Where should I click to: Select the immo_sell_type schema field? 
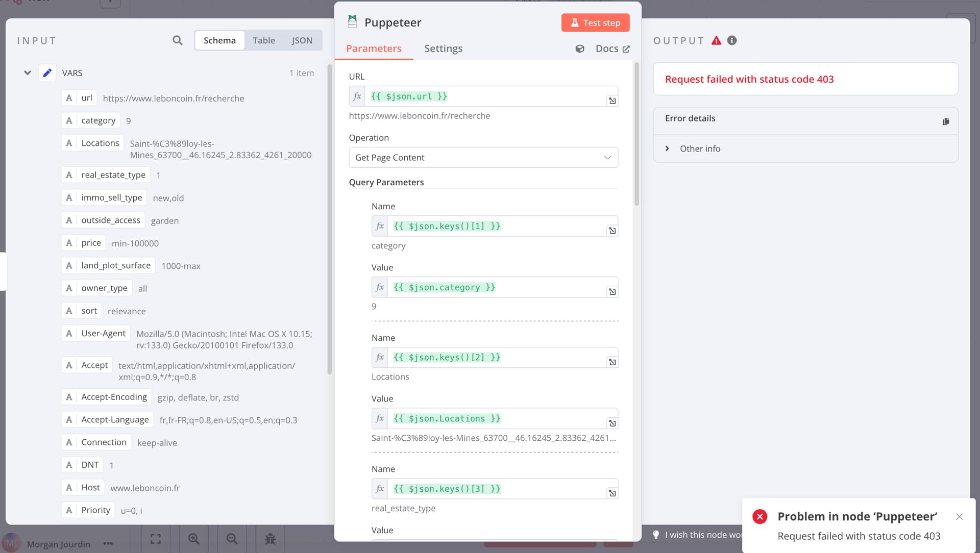point(104,197)
